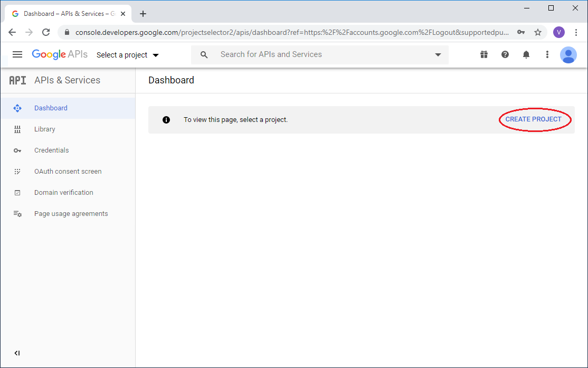The width and height of the screenshot is (588, 368).
Task: Bookmark this page with the star
Action: point(538,32)
